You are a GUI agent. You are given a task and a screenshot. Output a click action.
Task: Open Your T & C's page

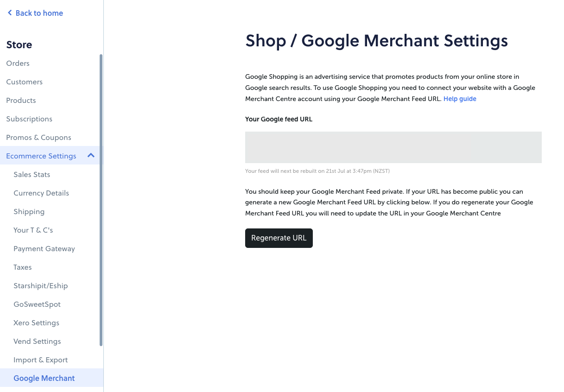(x=33, y=230)
